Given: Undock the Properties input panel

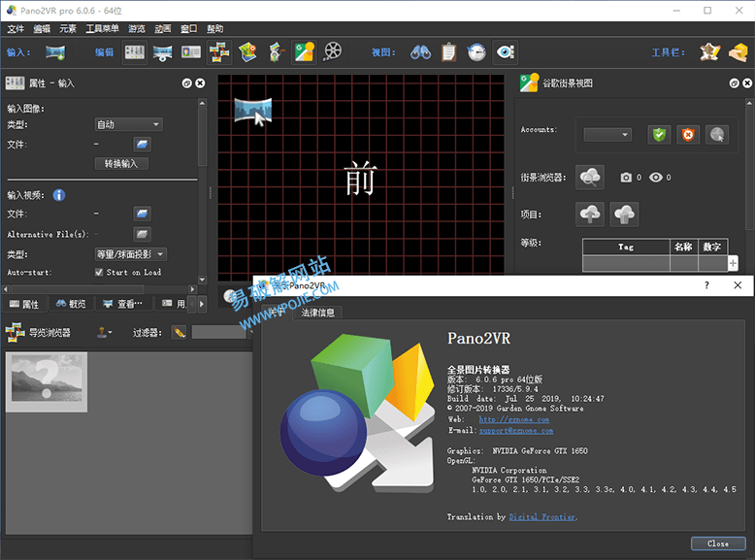Looking at the screenshot, I should 187,83.
